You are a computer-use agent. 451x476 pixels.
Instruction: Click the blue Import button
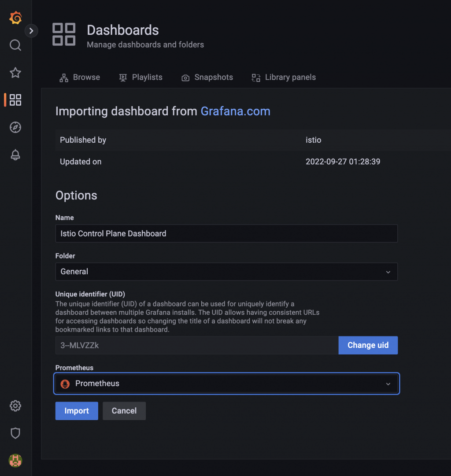coord(77,411)
